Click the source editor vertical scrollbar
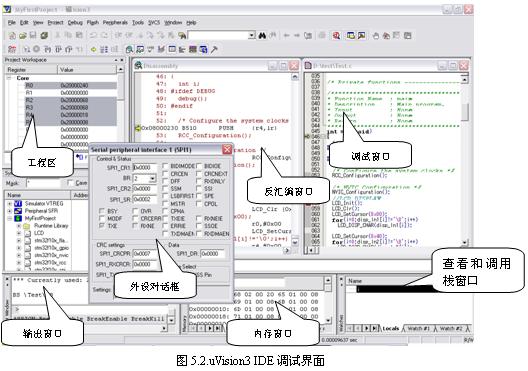The width and height of the screenshot is (528, 371). (465, 160)
